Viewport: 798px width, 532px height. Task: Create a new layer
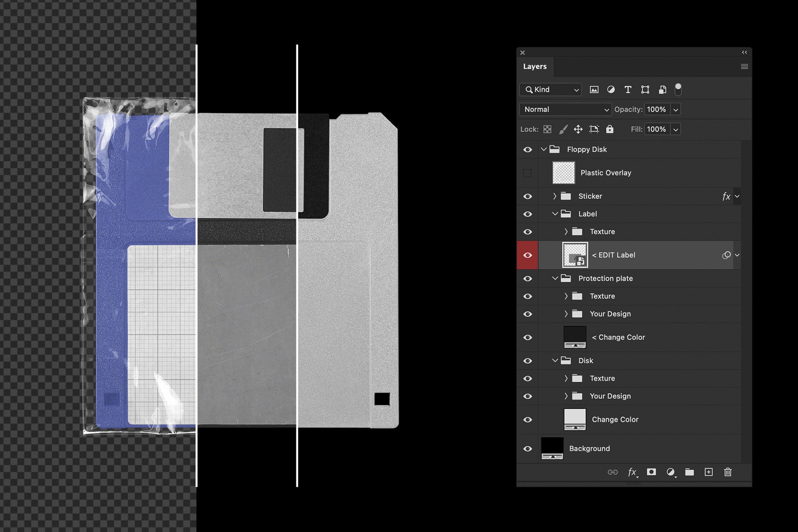click(x=709, y=472)
